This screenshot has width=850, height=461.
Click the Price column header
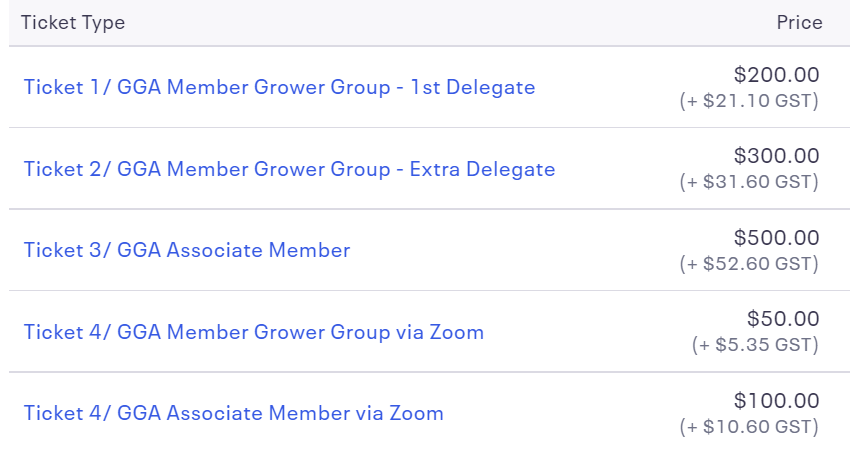(799, 22)
